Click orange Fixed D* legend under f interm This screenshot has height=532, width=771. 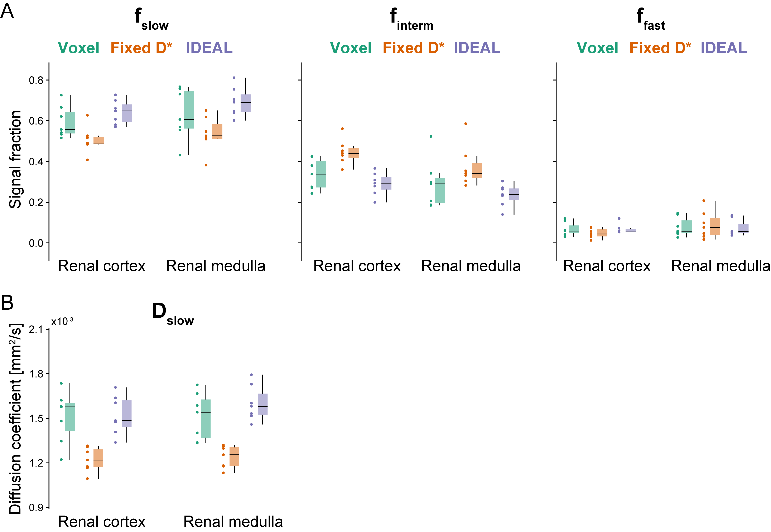[414, 48]
